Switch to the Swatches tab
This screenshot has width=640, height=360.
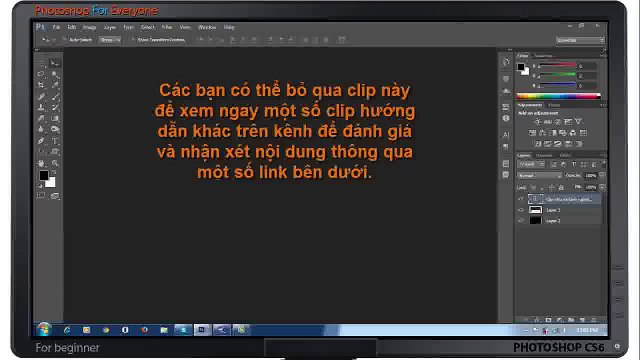click(x=543, y=56)
